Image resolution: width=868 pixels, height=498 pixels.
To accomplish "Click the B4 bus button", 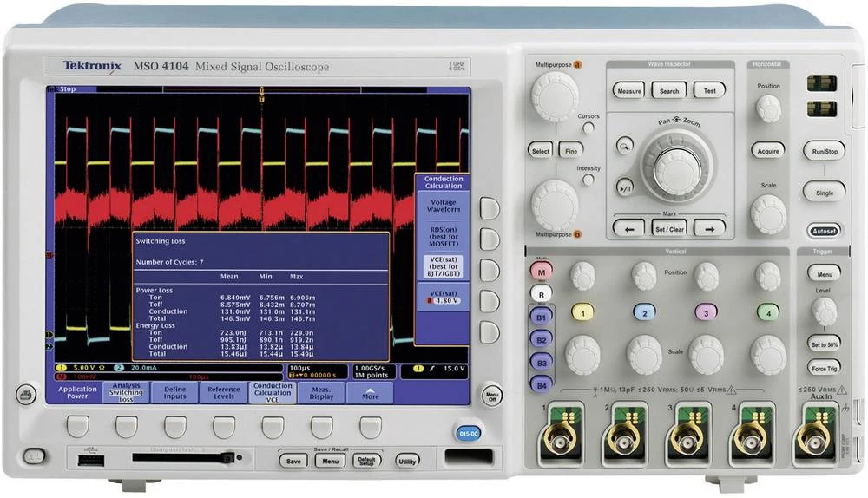I will click(542, 385).
